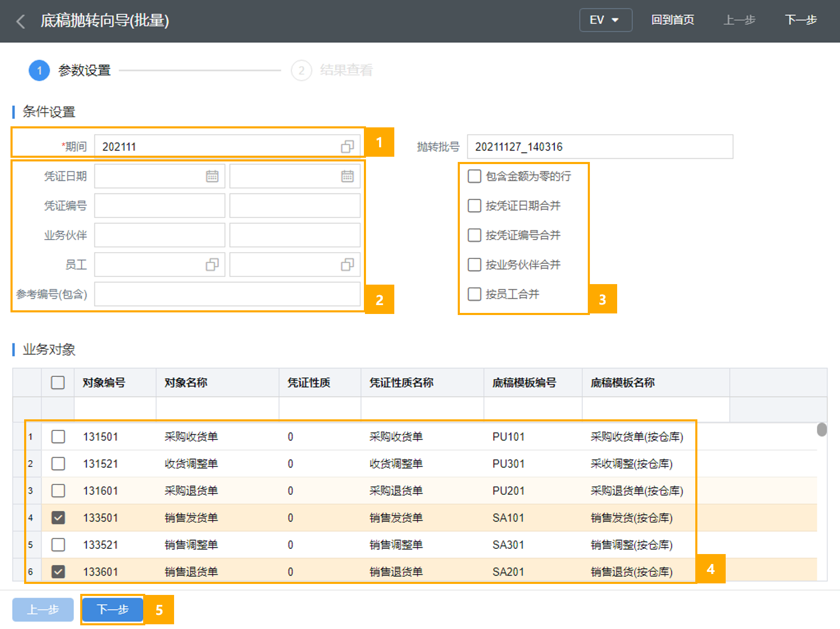Viewport: 840px width, 629px height.
Task: Select step 1 参数设置
Action: point(70,70)
